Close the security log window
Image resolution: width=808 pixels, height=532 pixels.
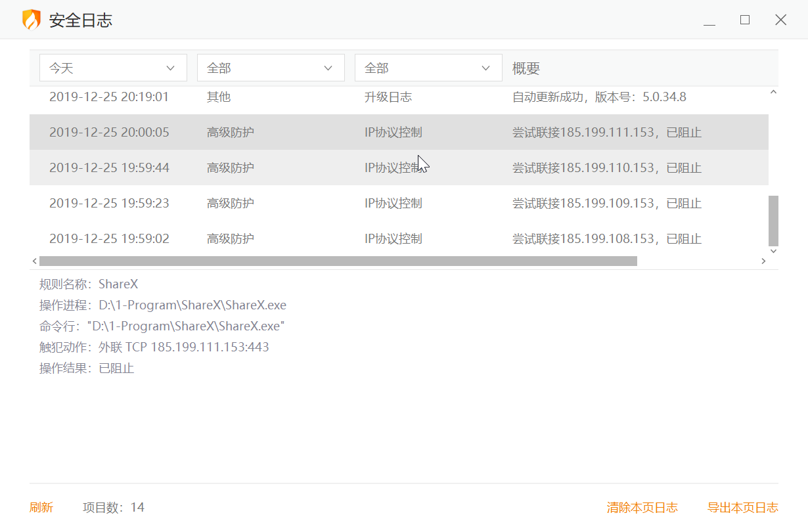coord(780,20)
